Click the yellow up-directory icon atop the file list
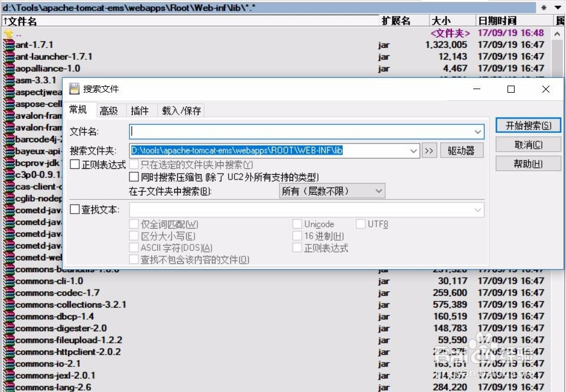This screenshot has width=566, height=392. [7, 34]
